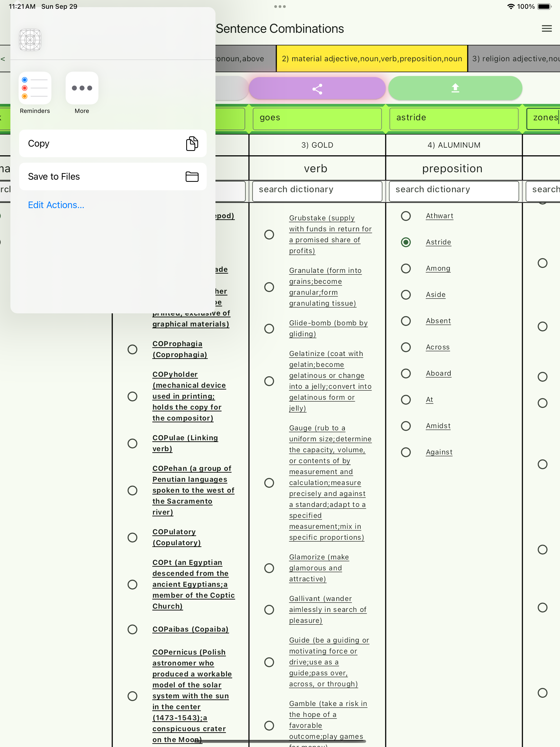Focus the verb search dictionary field

coord(317,191)
